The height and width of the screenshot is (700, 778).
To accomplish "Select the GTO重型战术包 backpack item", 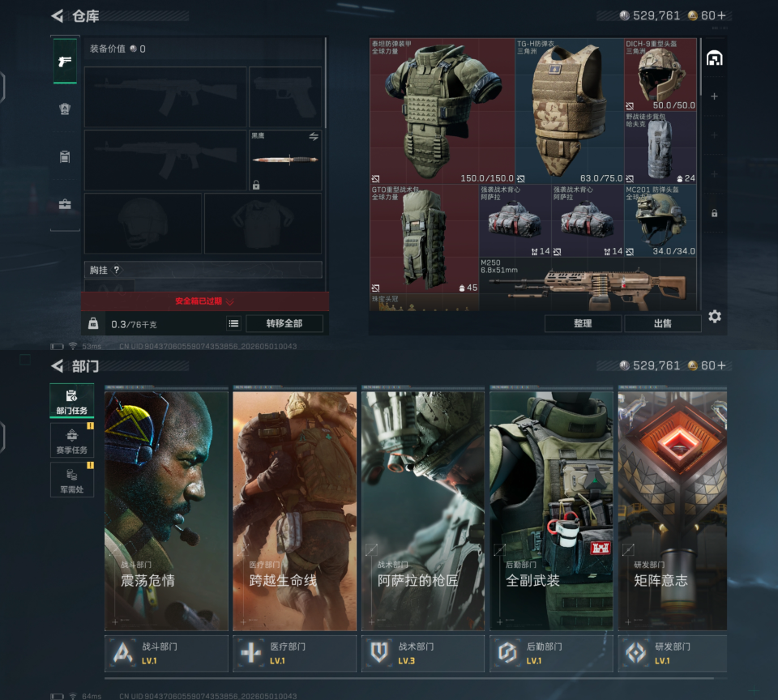I will [x=424, y=239].
